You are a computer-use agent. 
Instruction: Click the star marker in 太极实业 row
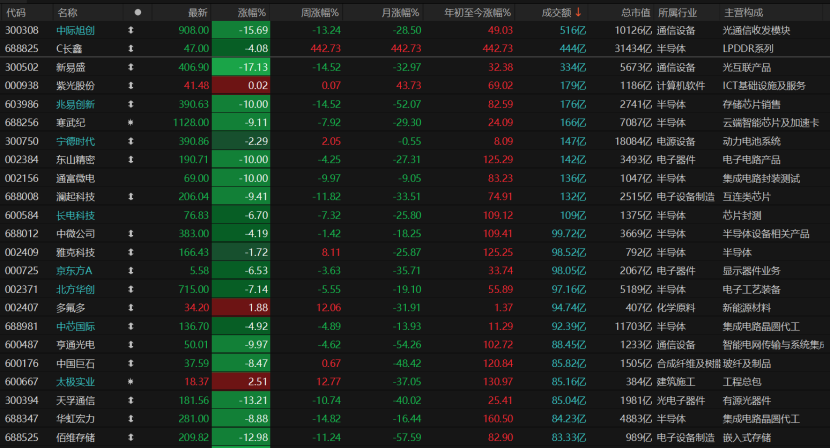pos(131,382)
